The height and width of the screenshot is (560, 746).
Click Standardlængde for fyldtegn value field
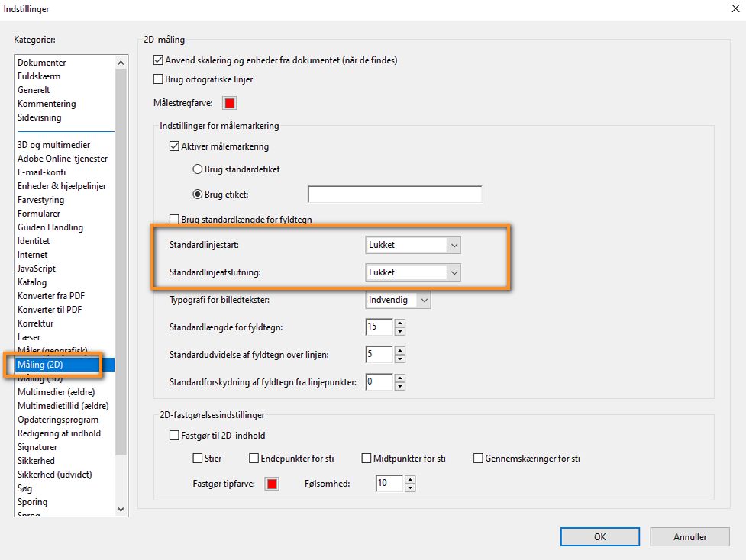click(379, 327)
